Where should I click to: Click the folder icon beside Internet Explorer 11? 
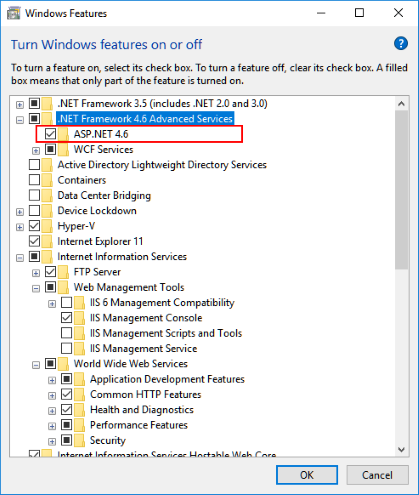(47, 241)
